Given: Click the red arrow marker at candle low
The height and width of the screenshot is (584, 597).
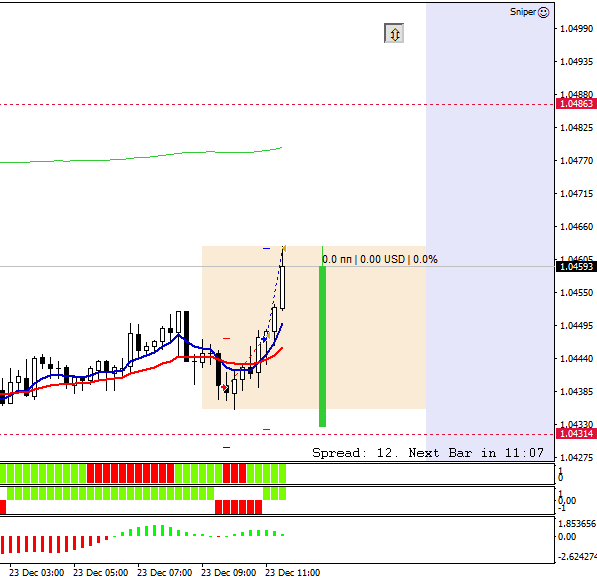Looking at the screenshot, I should coord(225,388).
